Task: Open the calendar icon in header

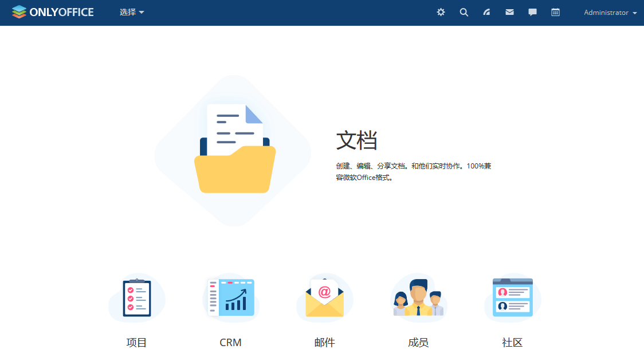Action: pyautogui.click(x=555, y=12)
